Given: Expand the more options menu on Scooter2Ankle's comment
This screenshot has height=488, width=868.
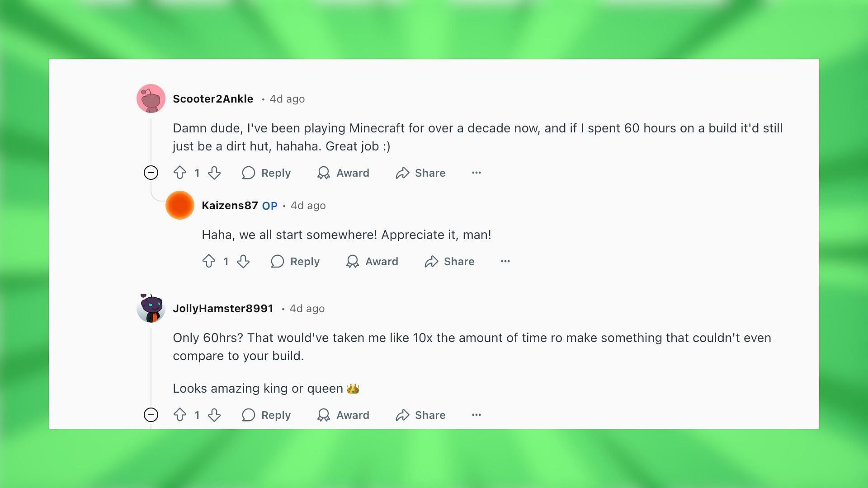Looking at the screenshot, I should point(476,172).
